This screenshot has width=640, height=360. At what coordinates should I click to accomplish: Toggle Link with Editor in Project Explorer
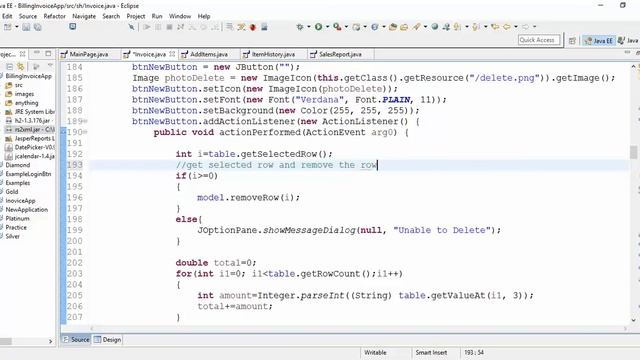click(20, 66)
